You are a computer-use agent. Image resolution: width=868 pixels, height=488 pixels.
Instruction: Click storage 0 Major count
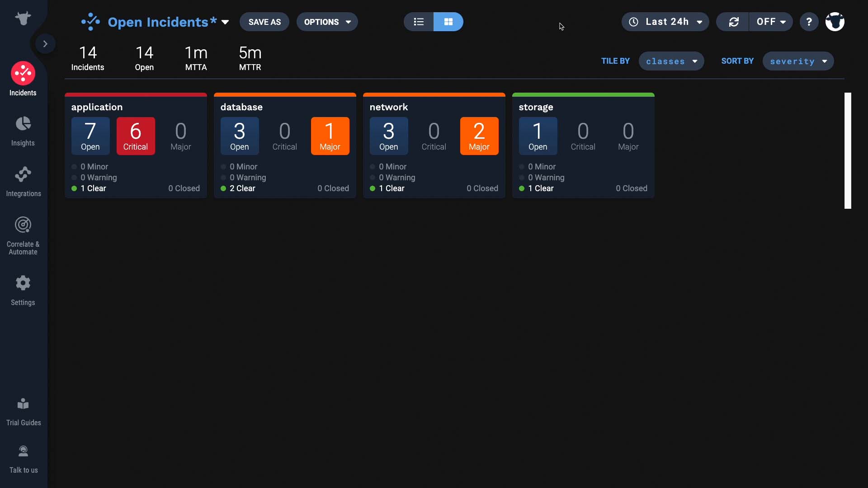point(628,136)
